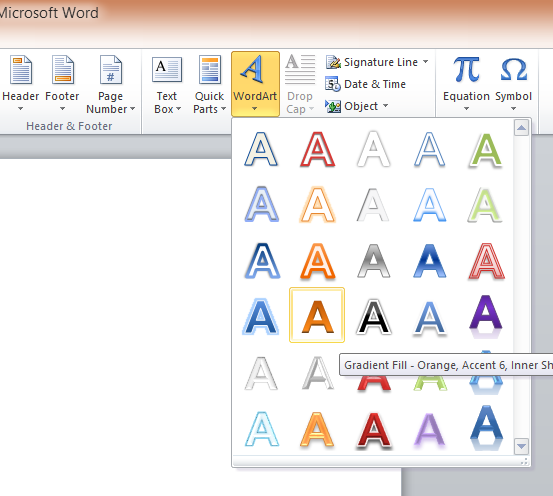Pick the solid green WordArt style in top row
553x496 pixels.
coord(485,150)
